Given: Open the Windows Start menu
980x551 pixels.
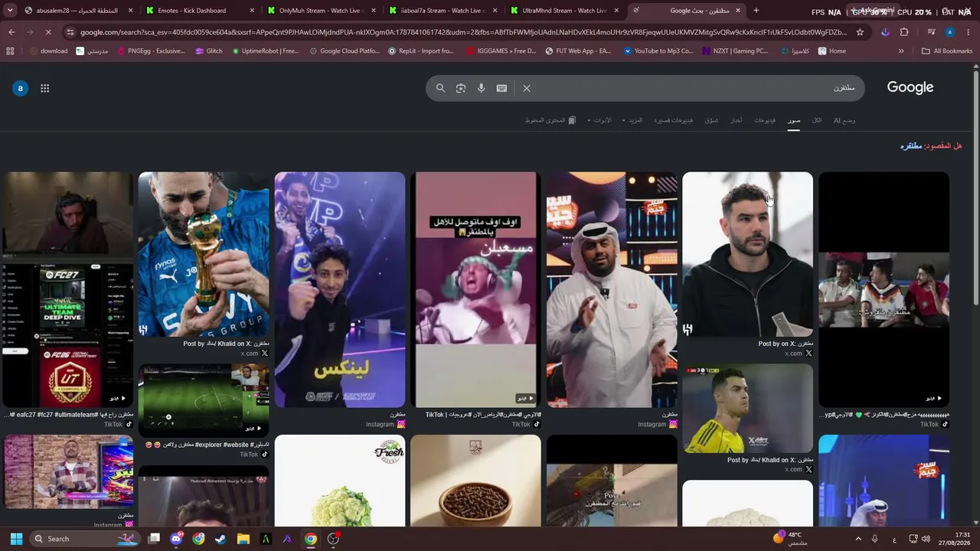Looking at the screenshot, I should coord(16,539).
